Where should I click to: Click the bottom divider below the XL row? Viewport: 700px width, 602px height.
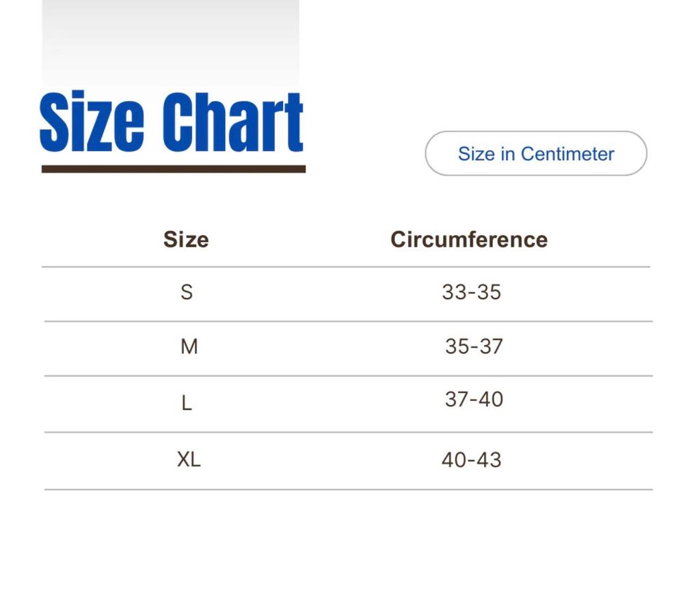point(349,489)
